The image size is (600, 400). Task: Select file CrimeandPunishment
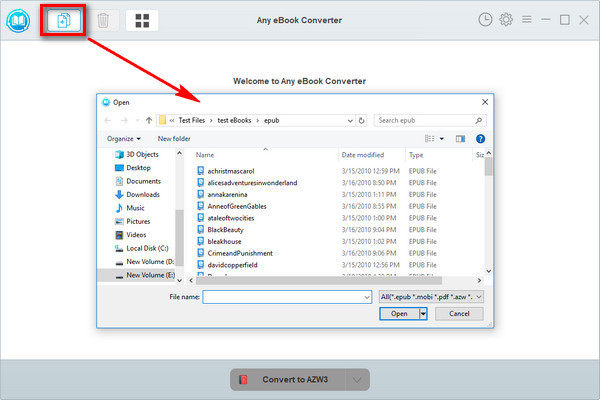[x=240, y=253]
